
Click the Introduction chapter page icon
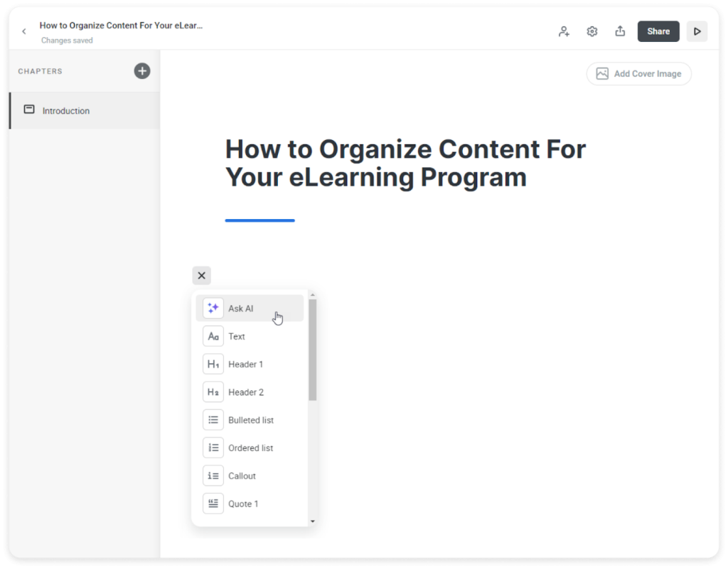tap(29, 110)
